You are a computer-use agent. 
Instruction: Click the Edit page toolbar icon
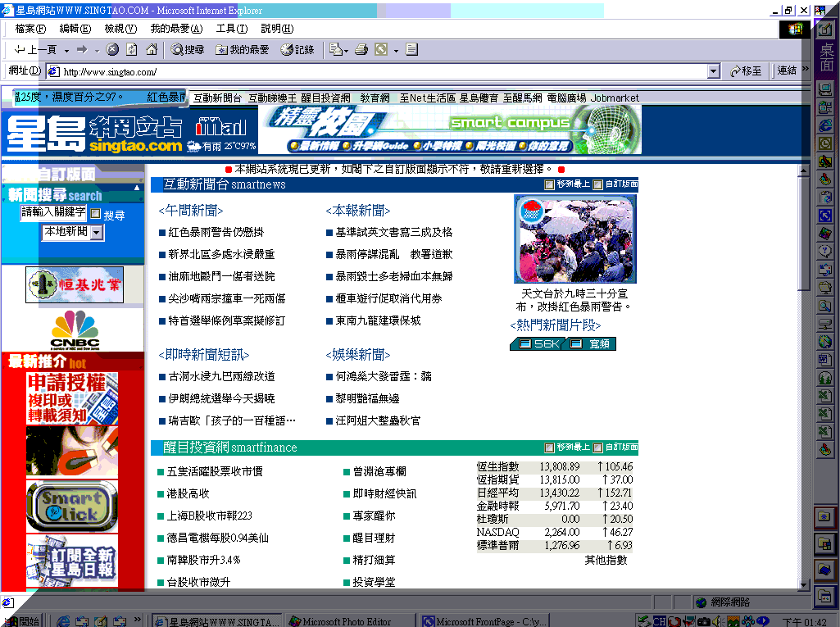click(x=381, y=50)
